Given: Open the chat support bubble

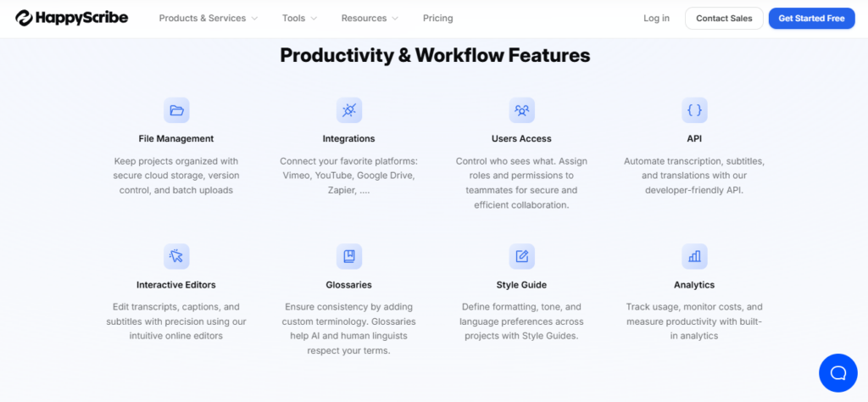Looking at the screenshot, I should (837, 372).
